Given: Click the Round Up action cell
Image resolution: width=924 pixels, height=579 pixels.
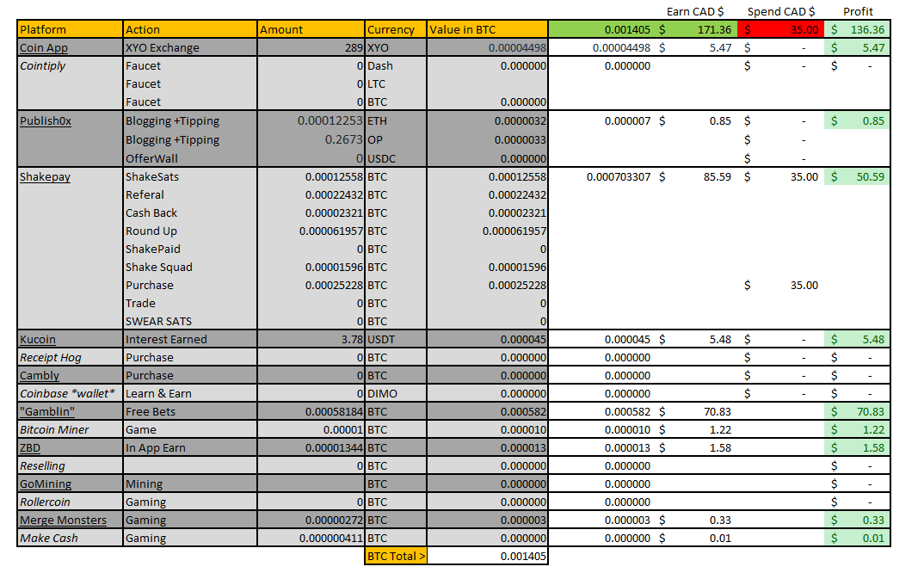Looking at the screenshot, I should 190,231.
